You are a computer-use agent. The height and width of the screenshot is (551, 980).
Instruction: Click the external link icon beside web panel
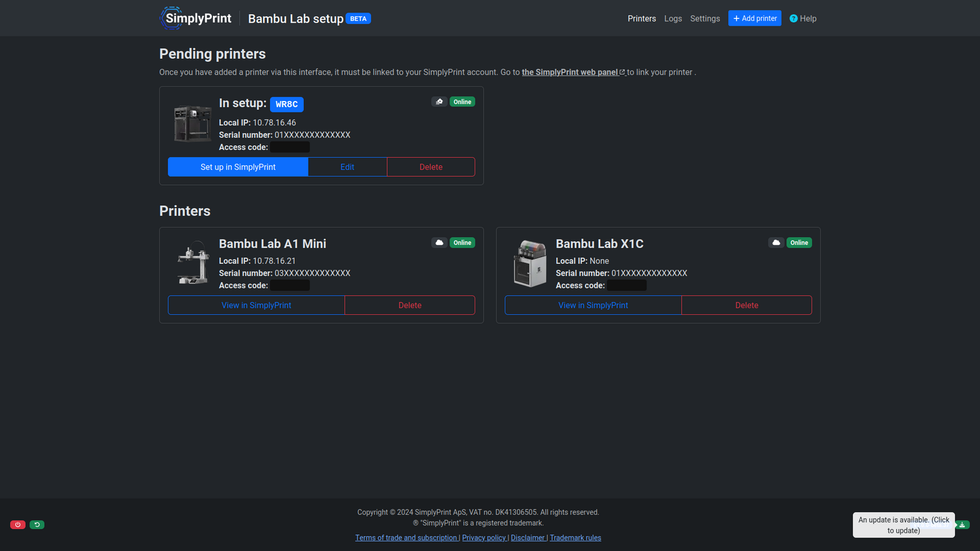pos(622,72)
